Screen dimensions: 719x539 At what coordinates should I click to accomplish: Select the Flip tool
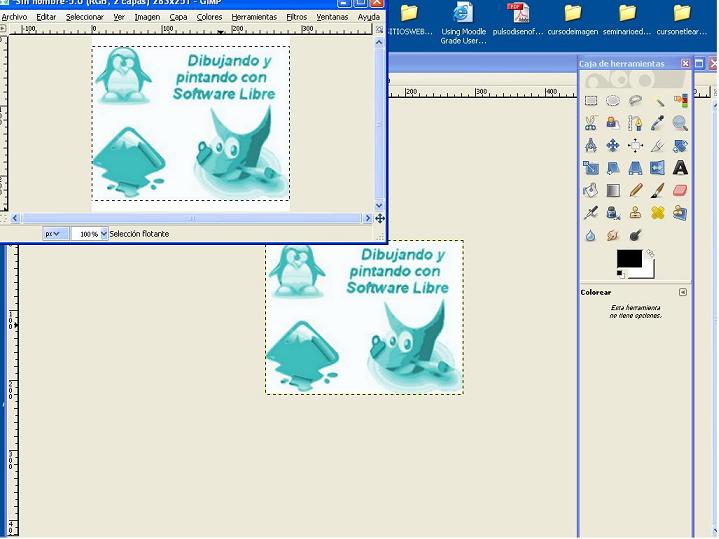pos(658,168)
